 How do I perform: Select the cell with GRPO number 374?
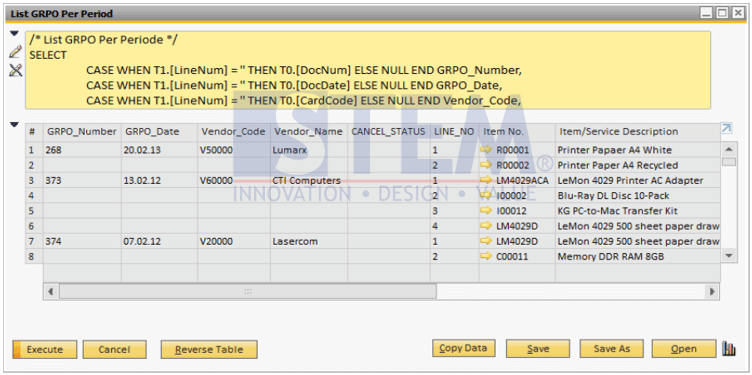82,242
